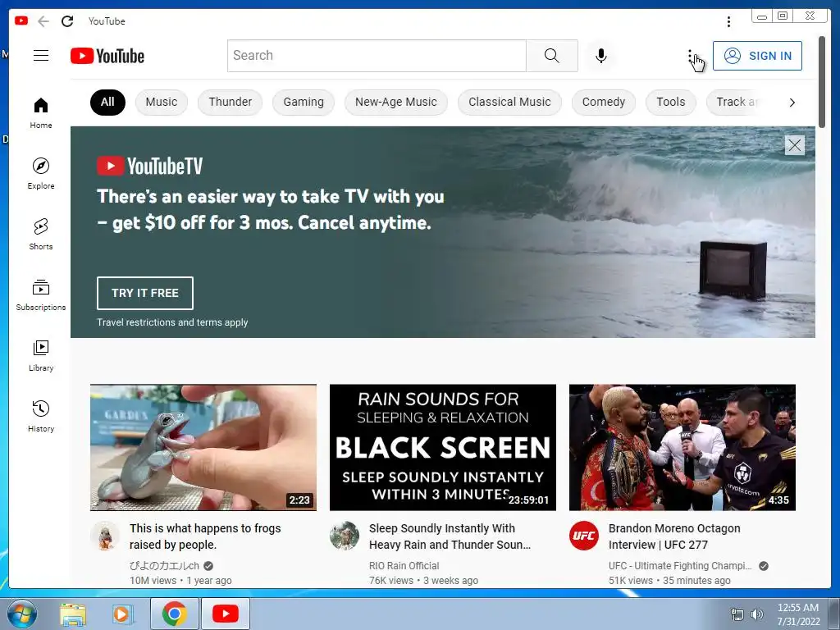Click the YouTube logo
Screen dimensions: 840x630
point(107,56)
